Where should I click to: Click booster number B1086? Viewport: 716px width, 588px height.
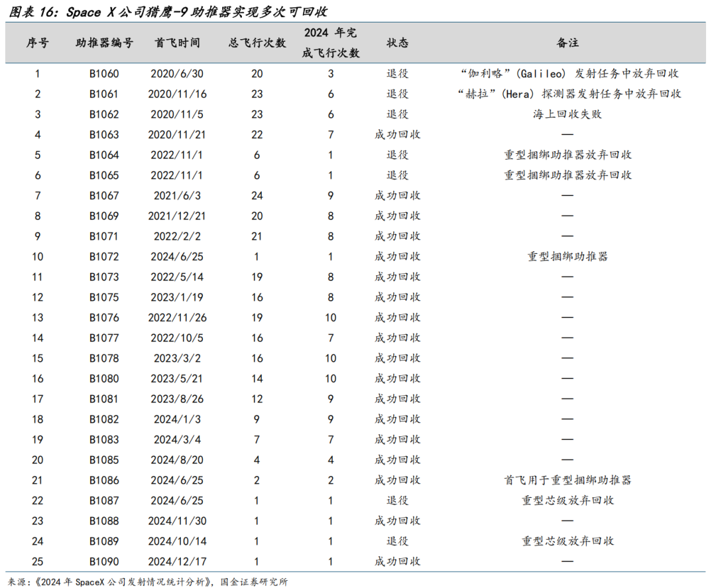point(104,480)
